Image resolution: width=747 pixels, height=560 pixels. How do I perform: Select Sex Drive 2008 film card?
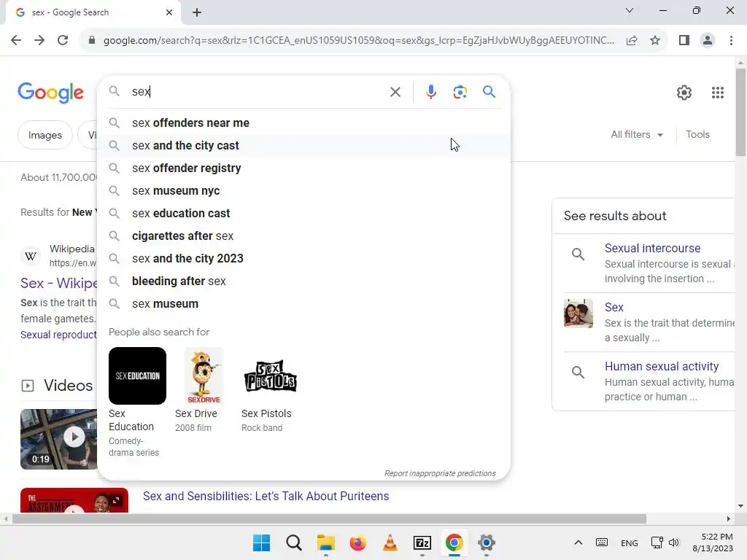204,389
